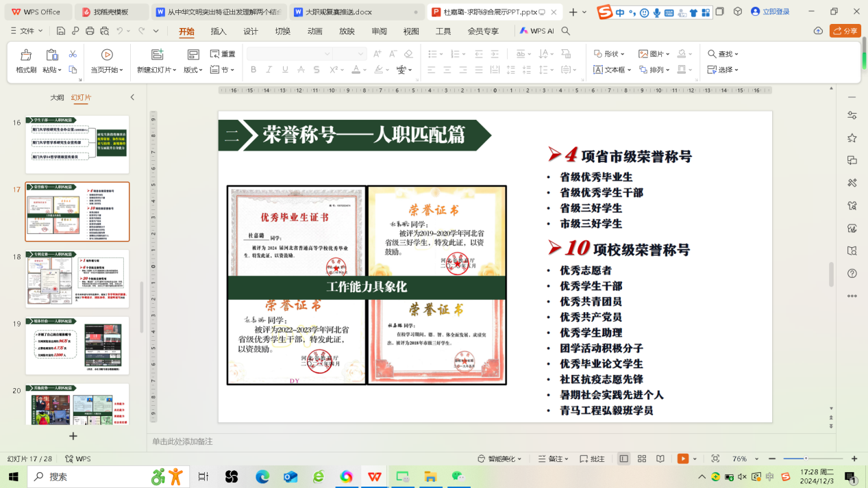Switch to reading view in status bar
The width and height of the screenshot is (868, 488).
pos(660,459)
